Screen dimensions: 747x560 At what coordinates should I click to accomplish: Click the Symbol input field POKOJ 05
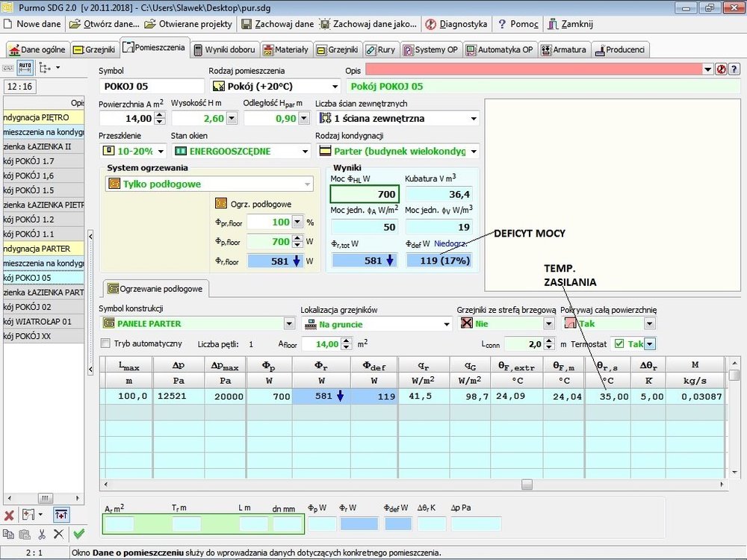[151, 87]
